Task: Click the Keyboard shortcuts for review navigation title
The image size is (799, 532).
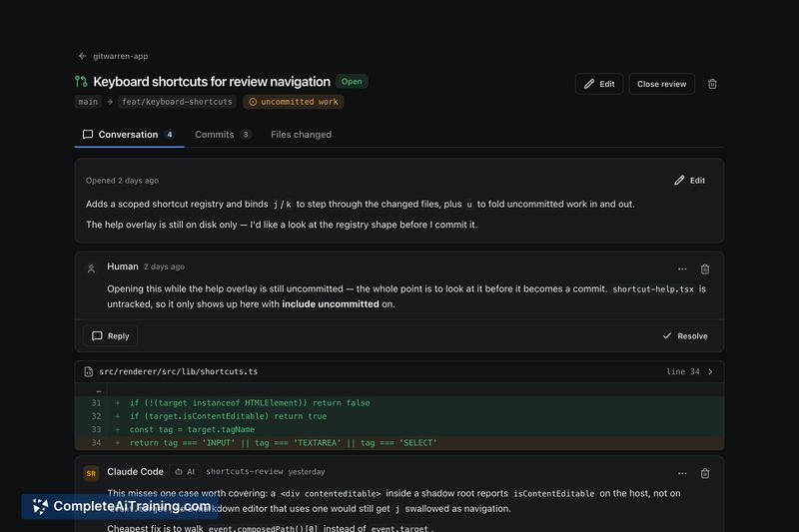Action: [x=212, y=82]
